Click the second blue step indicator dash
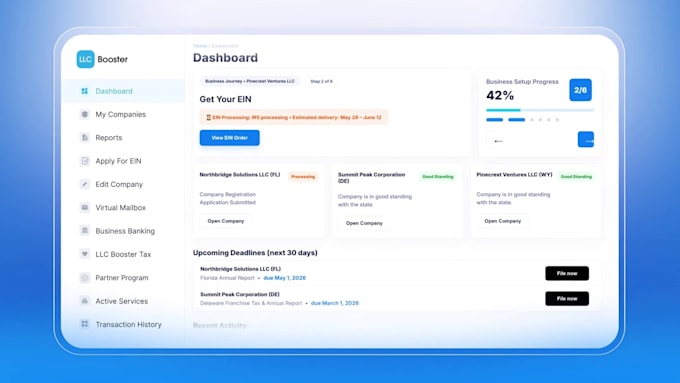Viewport: 680px width, 383px height. point(517,120)
